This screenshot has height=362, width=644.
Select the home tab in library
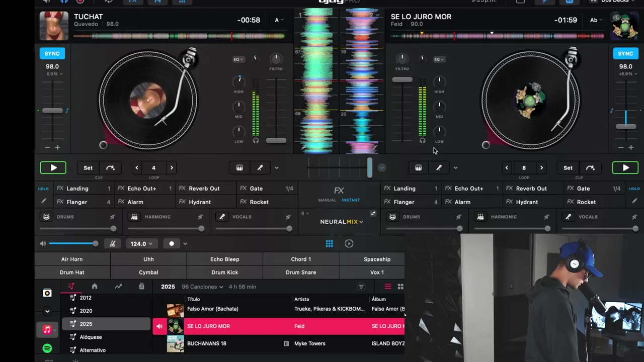click(x=94, y=286)
